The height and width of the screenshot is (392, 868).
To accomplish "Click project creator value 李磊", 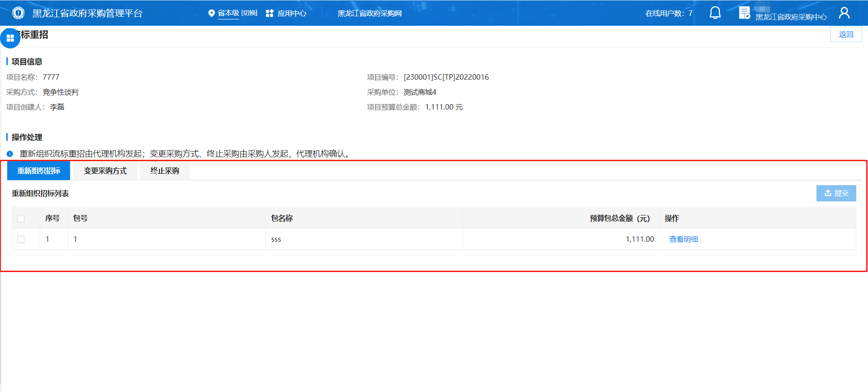I will (x=57, y=107).
